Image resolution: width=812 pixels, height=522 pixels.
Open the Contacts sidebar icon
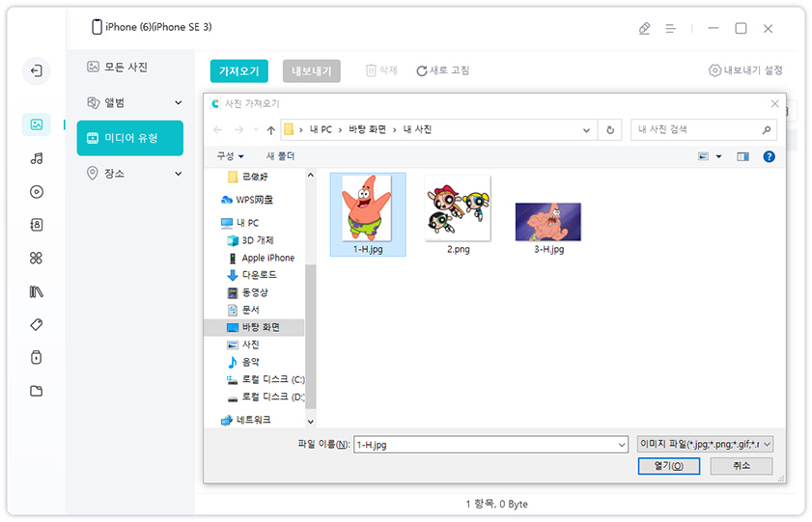point(37,225)
